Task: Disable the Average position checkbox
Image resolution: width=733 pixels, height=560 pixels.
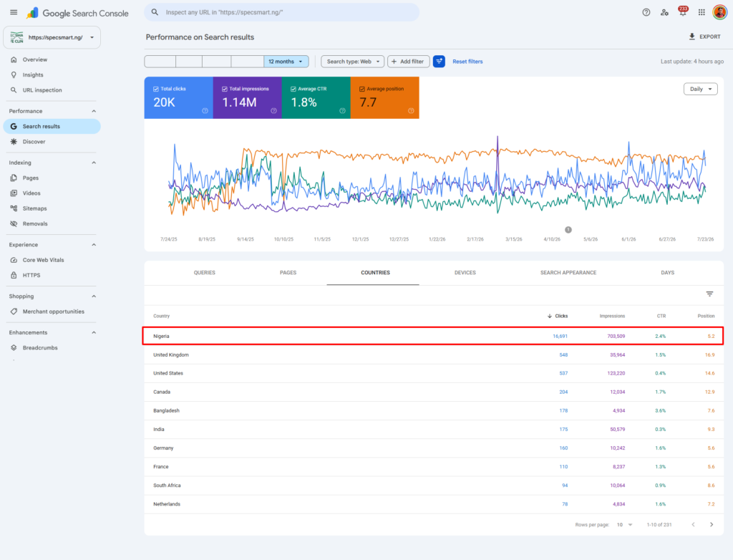Action: point(361,89)
